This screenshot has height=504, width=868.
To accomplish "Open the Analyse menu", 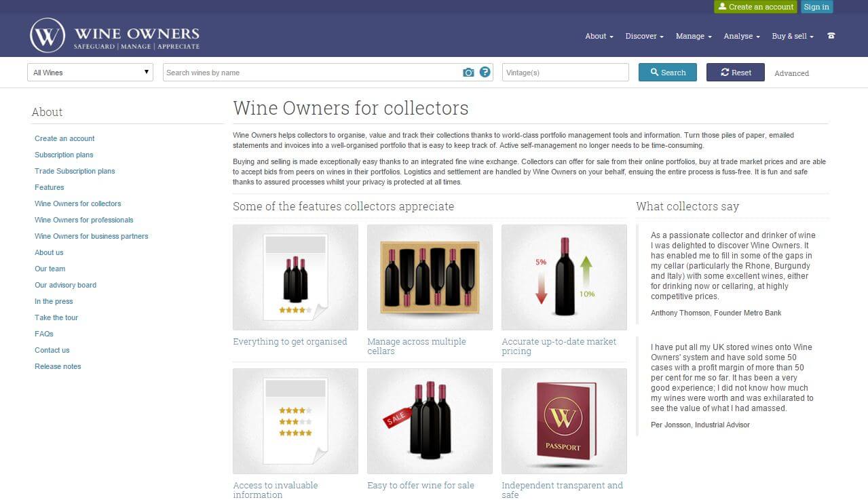I will [x=742, y=36].
